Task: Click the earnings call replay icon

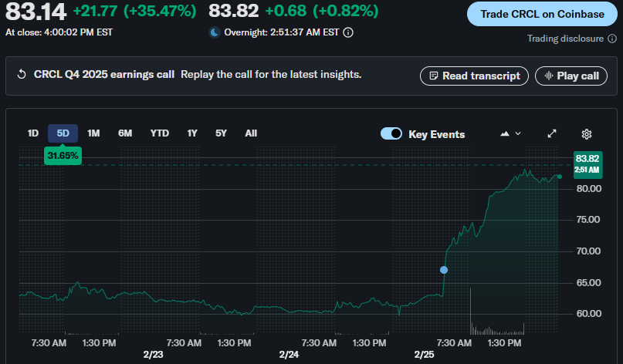Action: point(22,75)
